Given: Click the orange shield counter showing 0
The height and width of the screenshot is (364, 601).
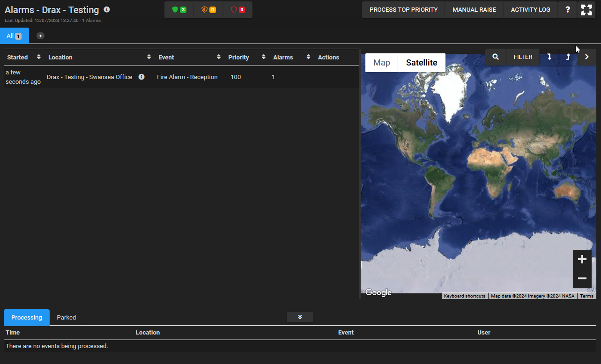Looking at the screenshot, I should (208, 10).
